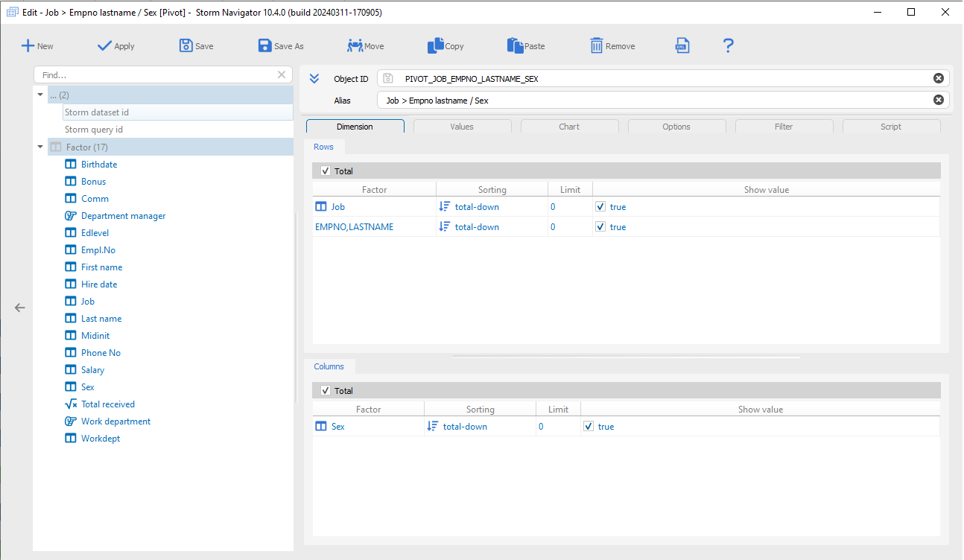
Task: Select Storm query id tree item
Action: click(x=94, y=130)
